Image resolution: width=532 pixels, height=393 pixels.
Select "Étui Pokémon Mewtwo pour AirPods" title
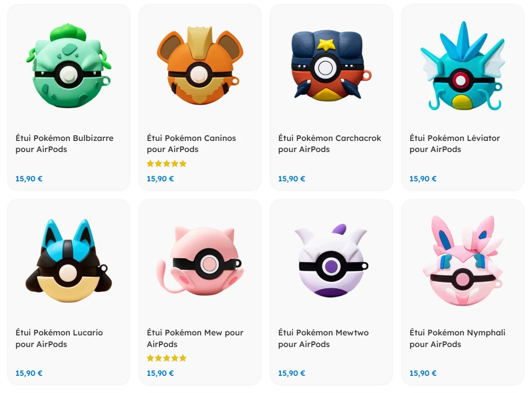click(323, 338)
